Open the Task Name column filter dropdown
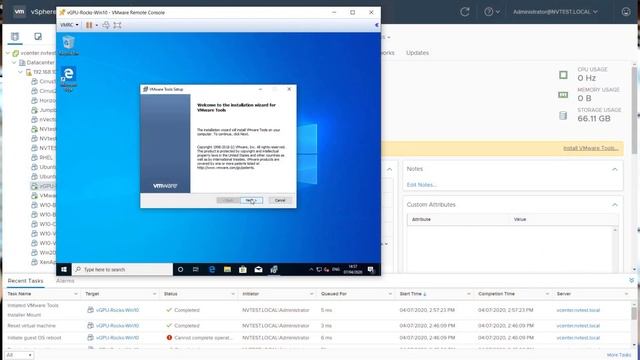This screenshot has width=640, height=360. tap(76, 294)
